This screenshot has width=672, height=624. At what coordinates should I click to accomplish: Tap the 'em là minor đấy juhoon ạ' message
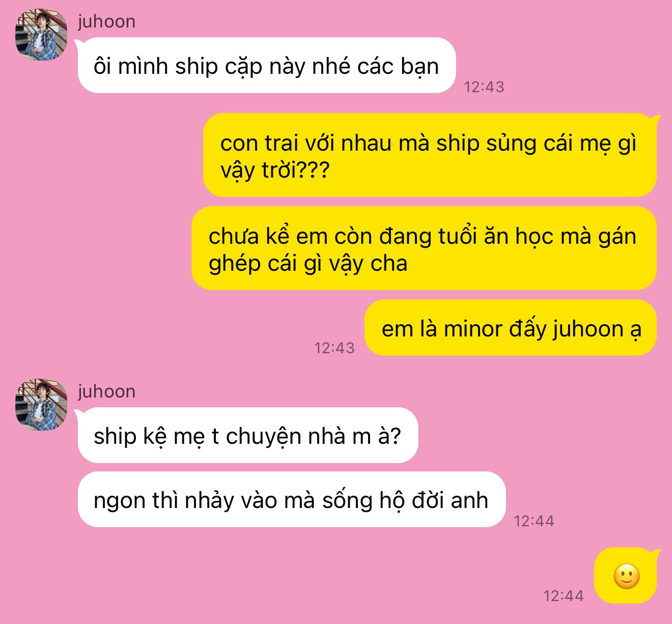click(511, 328)
